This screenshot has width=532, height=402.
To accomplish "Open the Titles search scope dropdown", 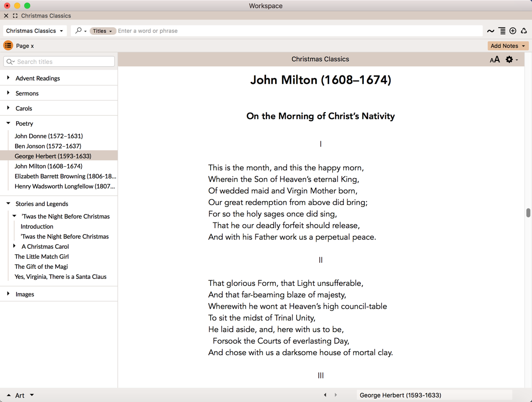I will point(102,31).
